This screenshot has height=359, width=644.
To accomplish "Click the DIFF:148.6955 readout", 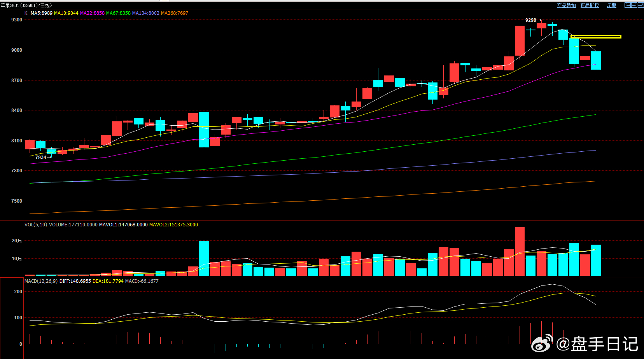I will click(x=75, y=281).
